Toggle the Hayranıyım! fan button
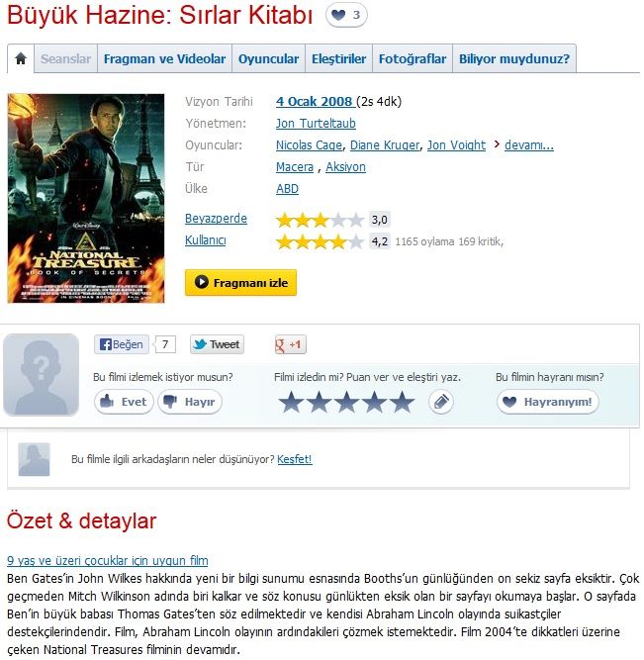Screen dimensions: 644x660 548,402
